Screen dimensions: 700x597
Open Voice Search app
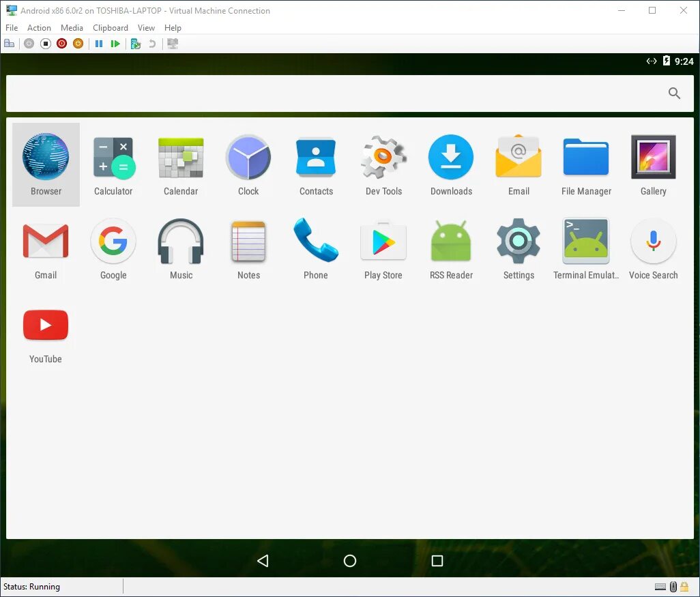(x=654, y=248)
